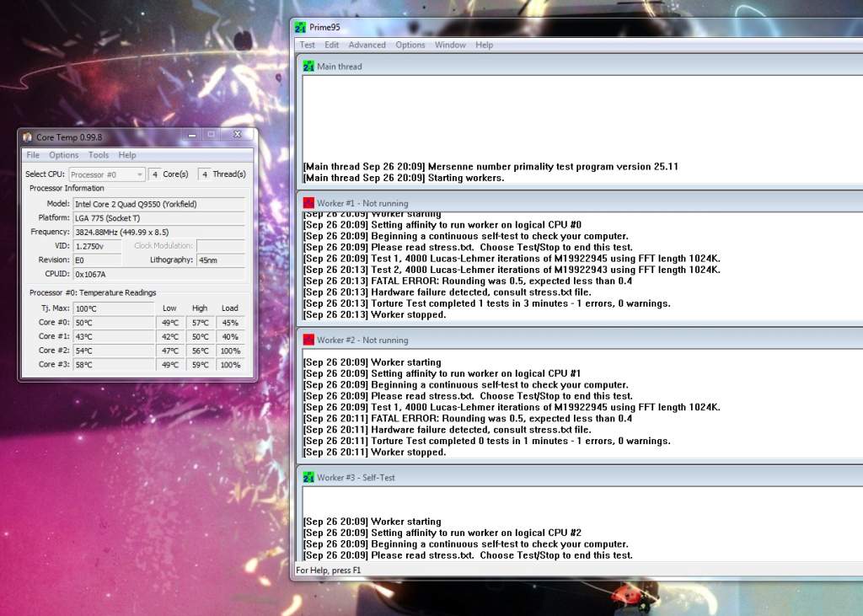863x616 pixels.
Task: Click the red Worker #1 window icon
Action: click(308, 202)
